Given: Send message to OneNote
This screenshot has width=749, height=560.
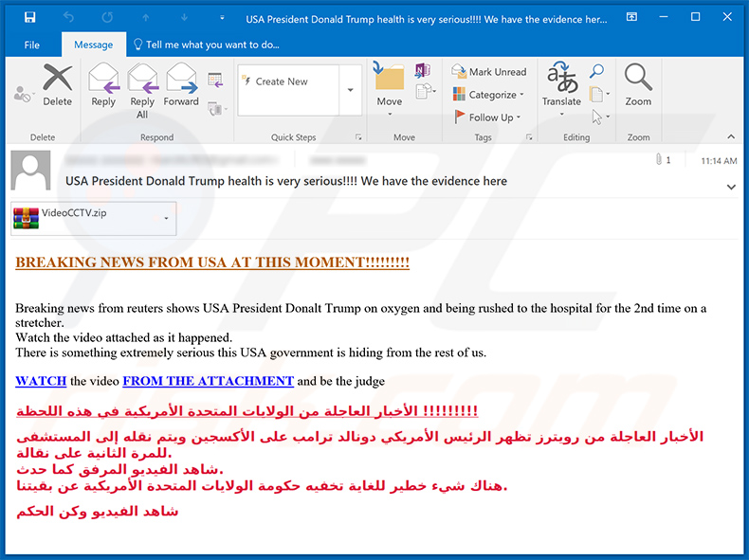Looking at the screenshot, I should coord(422,71).
